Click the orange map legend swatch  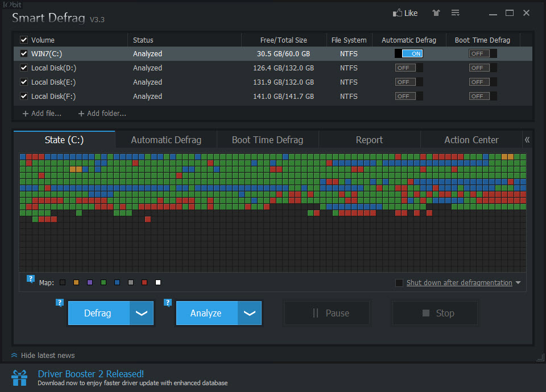coord(76,282)
